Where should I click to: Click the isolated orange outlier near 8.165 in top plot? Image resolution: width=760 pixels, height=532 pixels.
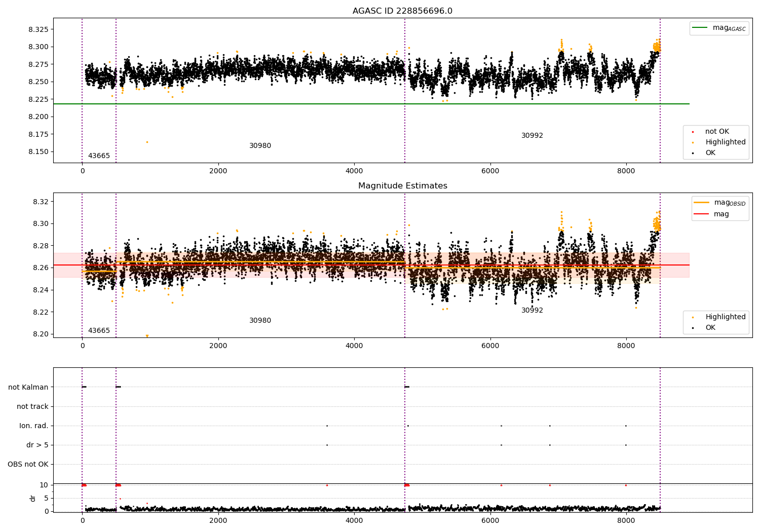coord(147,142)
